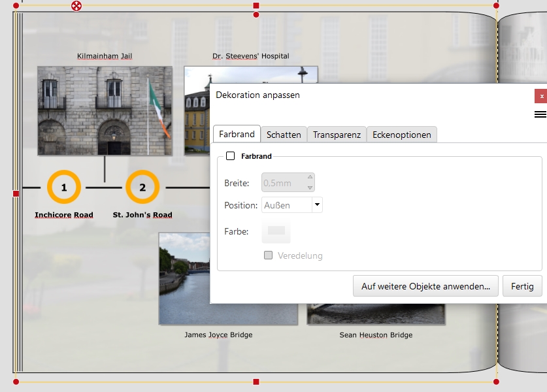Open the Eckenoptionen tab
Screen dimensions: 547x392
pyautogui.click(x=401, y=135)
